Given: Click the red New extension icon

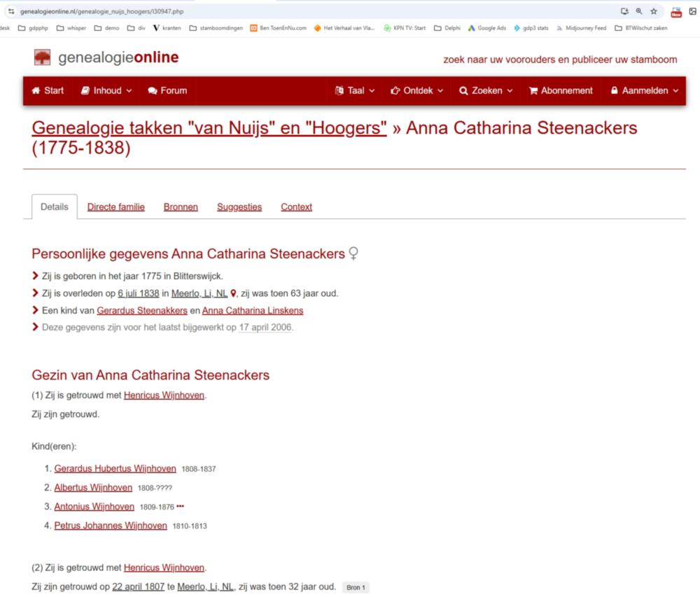Looking at the screenshot, I should (x=675, y=12).
